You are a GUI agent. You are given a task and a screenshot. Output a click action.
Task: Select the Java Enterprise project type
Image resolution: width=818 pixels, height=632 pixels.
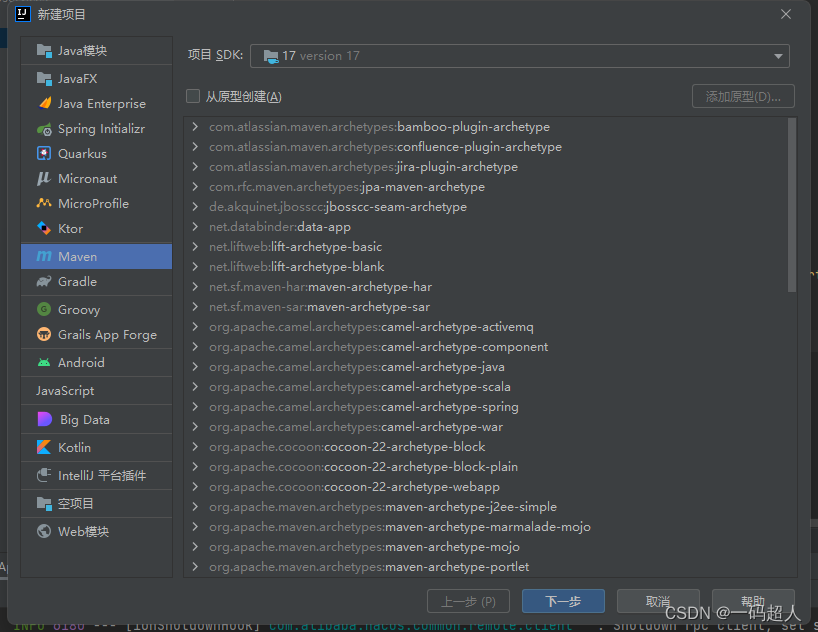click(x=97, y=103)
